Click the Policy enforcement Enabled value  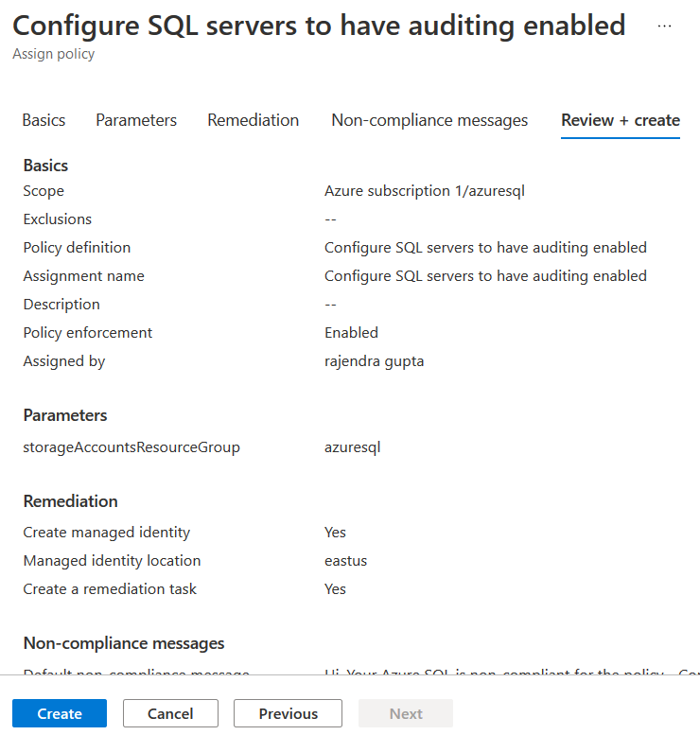[x=351, y=333]
